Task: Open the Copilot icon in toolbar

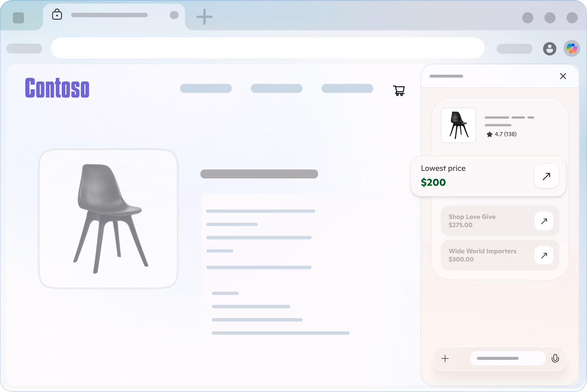Action: [x=571, y=48]
